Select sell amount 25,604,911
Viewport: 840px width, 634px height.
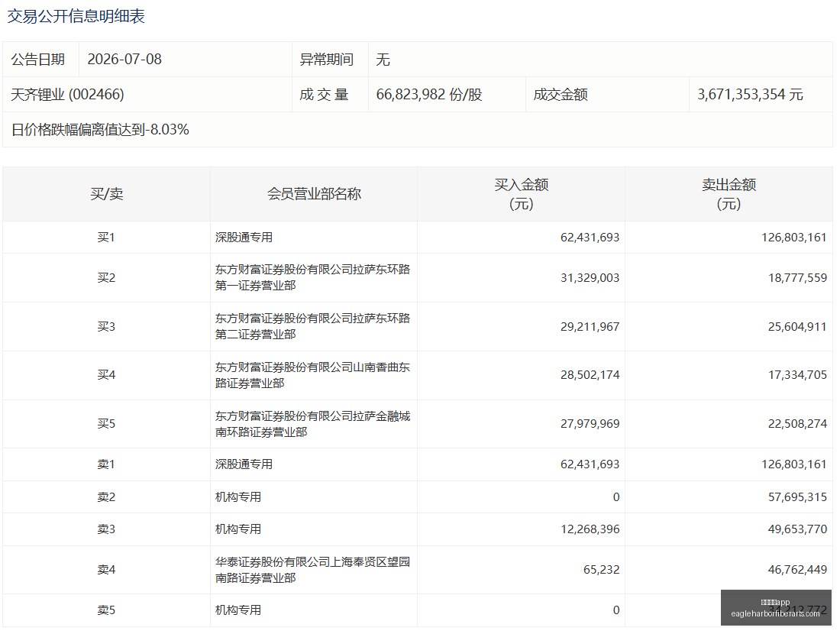tap(798, 326)
